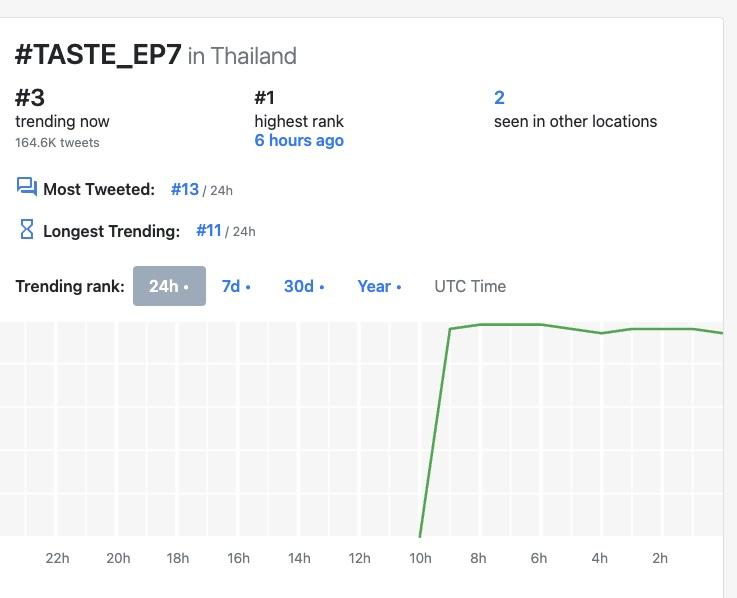Click the Longest Trending hourglass icon
Screen dimensions: 737x598
[x=27, y=229]
